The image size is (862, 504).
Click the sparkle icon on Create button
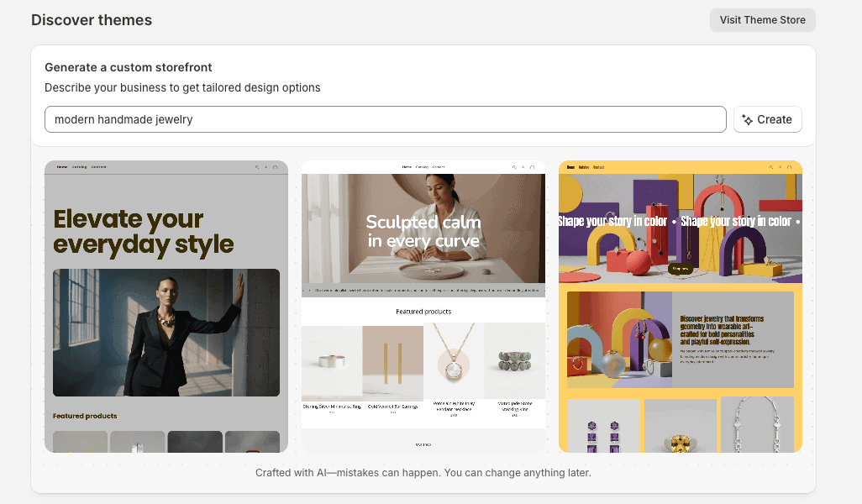click(747, 120)
